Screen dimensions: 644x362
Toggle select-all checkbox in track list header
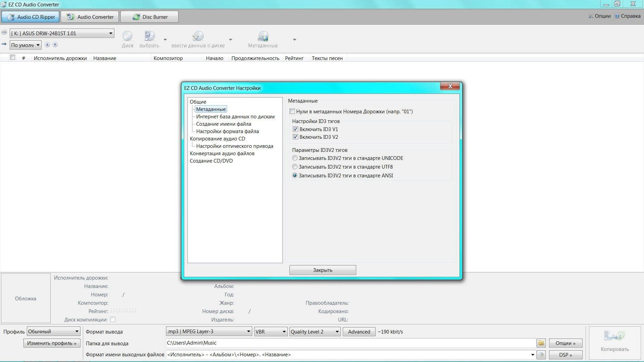[x=13, y=57]
